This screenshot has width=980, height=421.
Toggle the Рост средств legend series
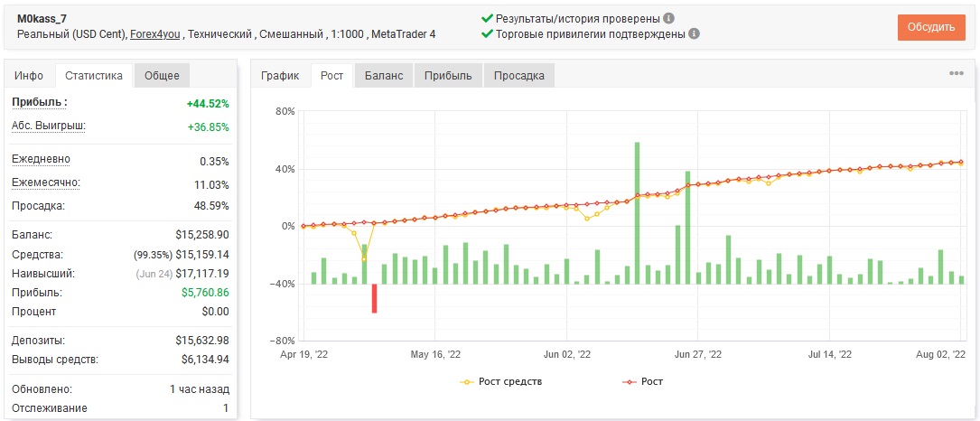pos(500,381)
